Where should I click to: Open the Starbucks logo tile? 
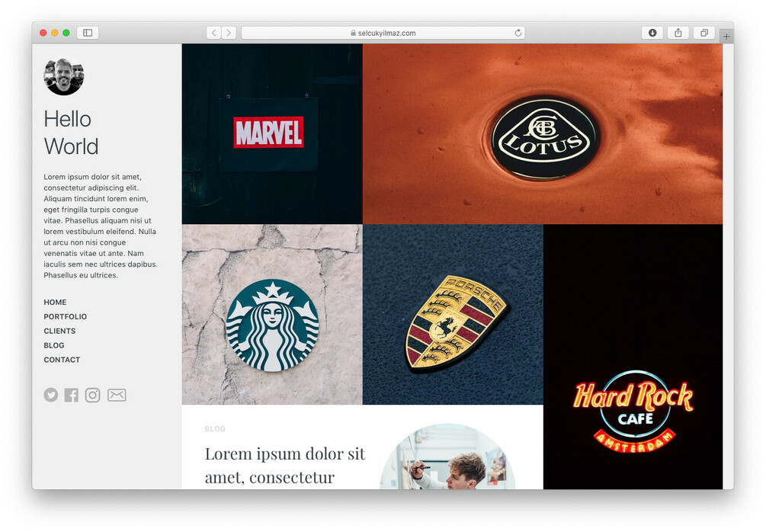(272, 315)
